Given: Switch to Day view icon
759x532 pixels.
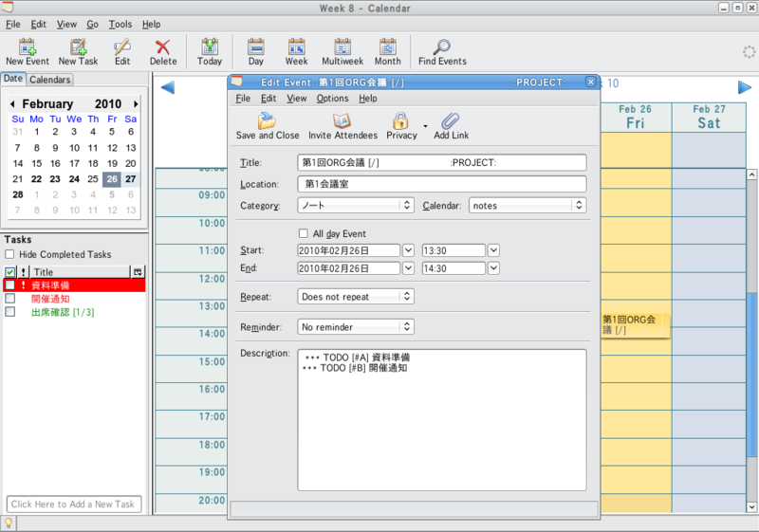Looking at the screenshot, I should pos(255,47).
